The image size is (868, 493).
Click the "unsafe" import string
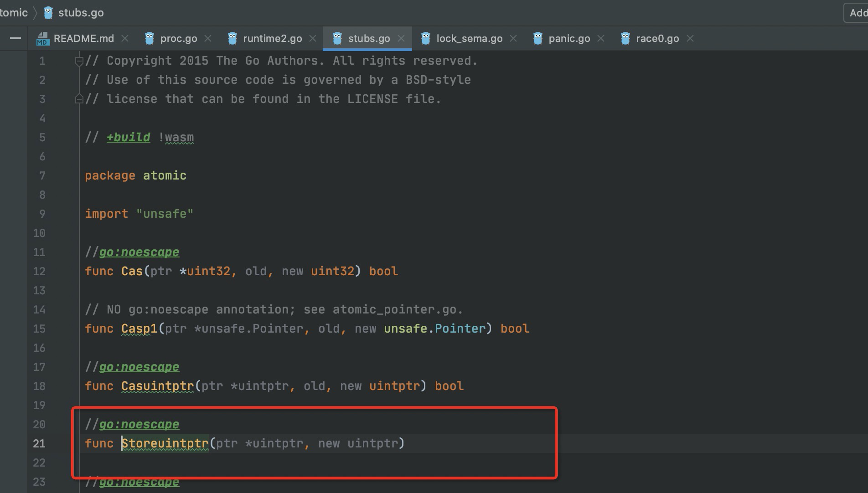165,214
